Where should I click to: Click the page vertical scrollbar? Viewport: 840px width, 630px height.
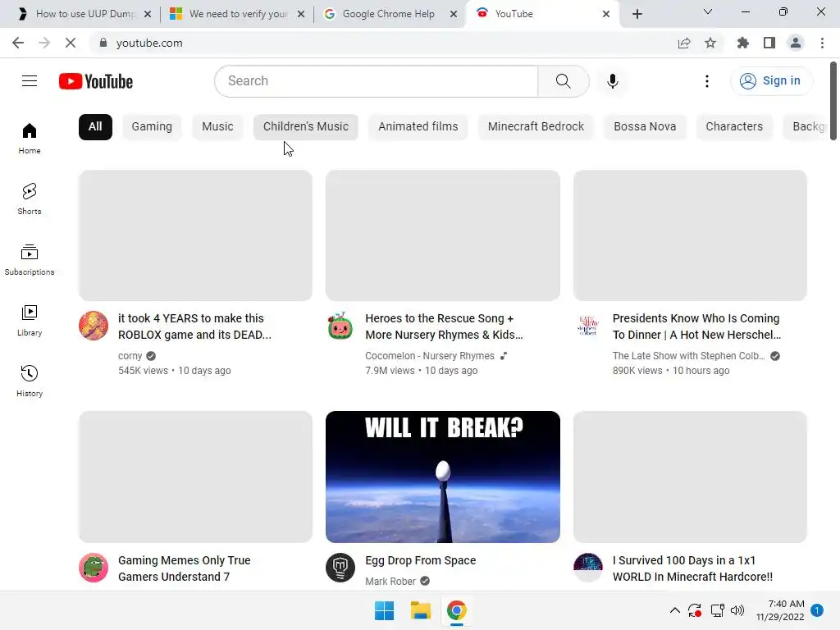coord(833,101)
